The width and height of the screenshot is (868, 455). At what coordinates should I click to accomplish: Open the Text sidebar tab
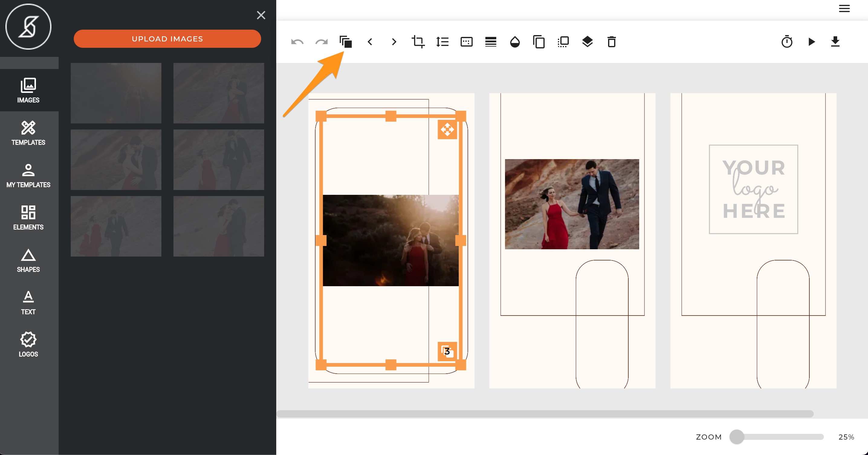(x=28, y=303)
